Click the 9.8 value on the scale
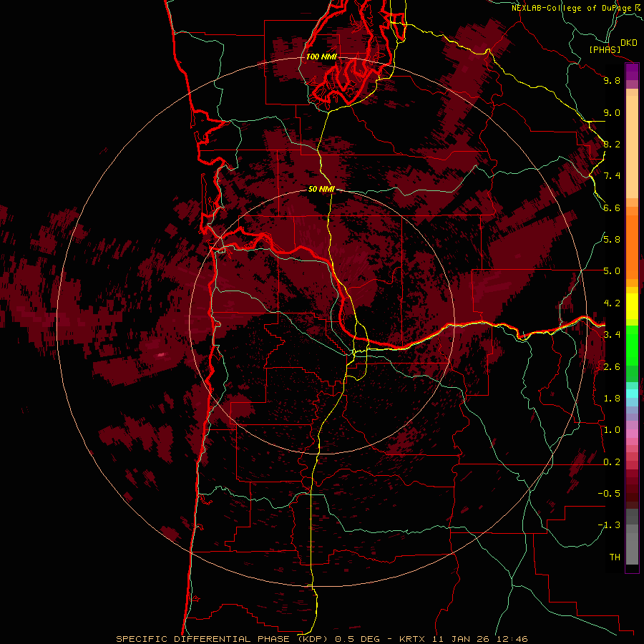Image resolution: width=644 pixels, height=644 pixels. (612, 80)
